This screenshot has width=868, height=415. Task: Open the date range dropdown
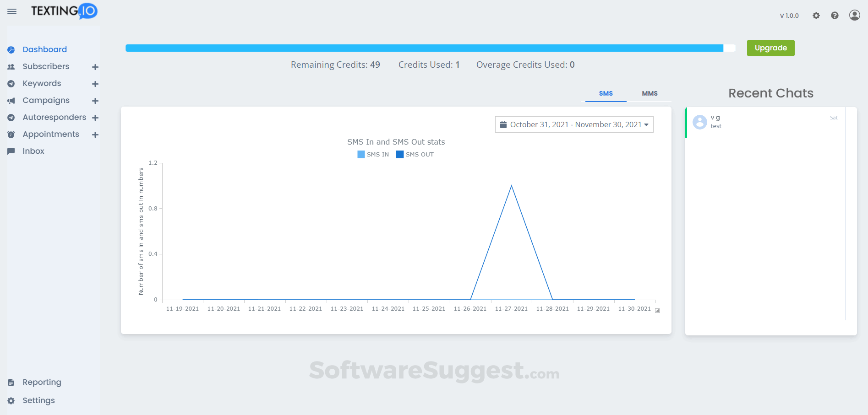[574, 124]
